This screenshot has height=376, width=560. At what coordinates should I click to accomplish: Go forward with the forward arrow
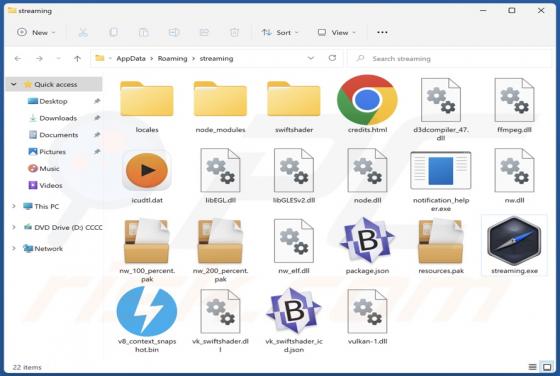(x=39, y=59)
